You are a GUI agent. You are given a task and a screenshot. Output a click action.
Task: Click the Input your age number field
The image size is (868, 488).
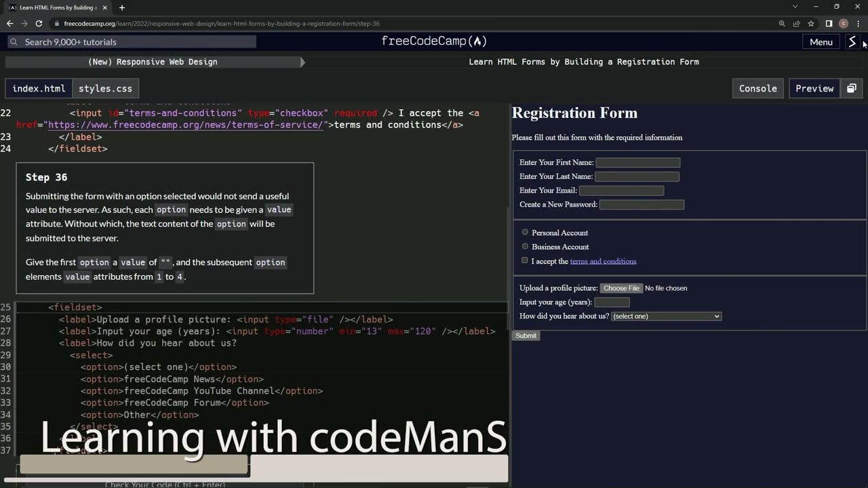point(612,302)
